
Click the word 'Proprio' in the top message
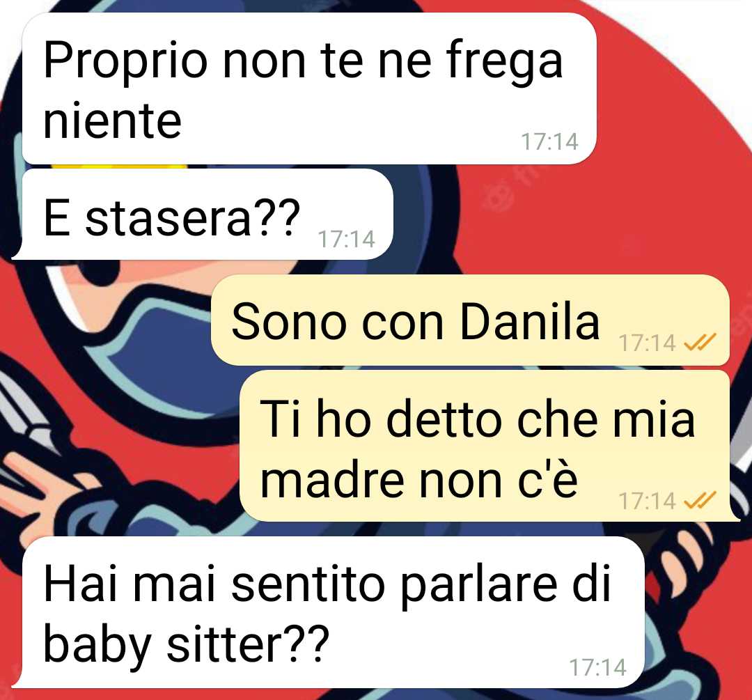pyautogui.click(x=125, y=61)
